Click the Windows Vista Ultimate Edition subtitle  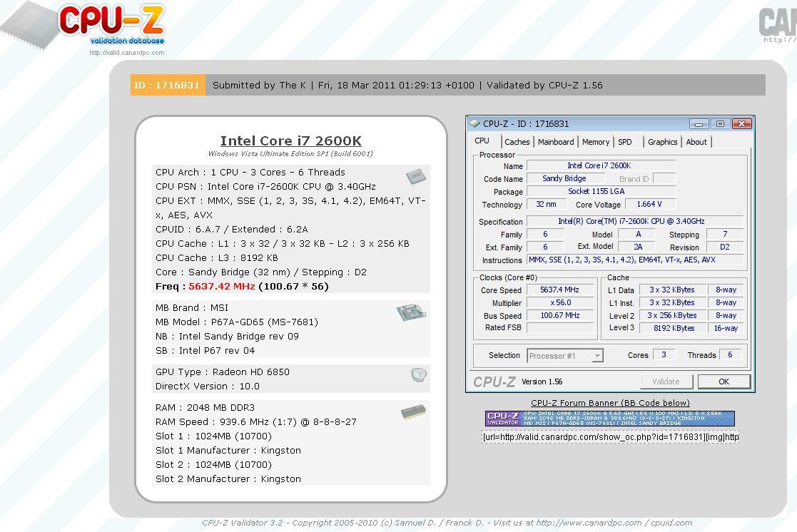tap(290, 153)
